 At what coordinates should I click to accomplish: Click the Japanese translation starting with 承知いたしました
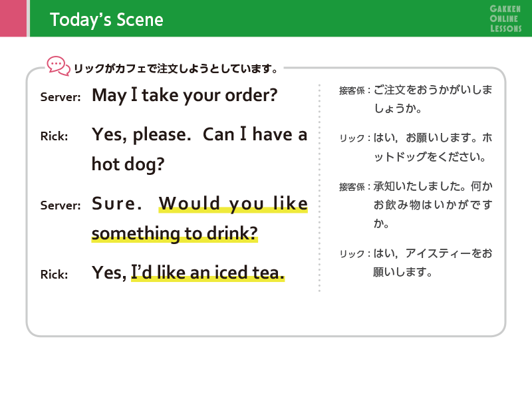coord(432,204)
